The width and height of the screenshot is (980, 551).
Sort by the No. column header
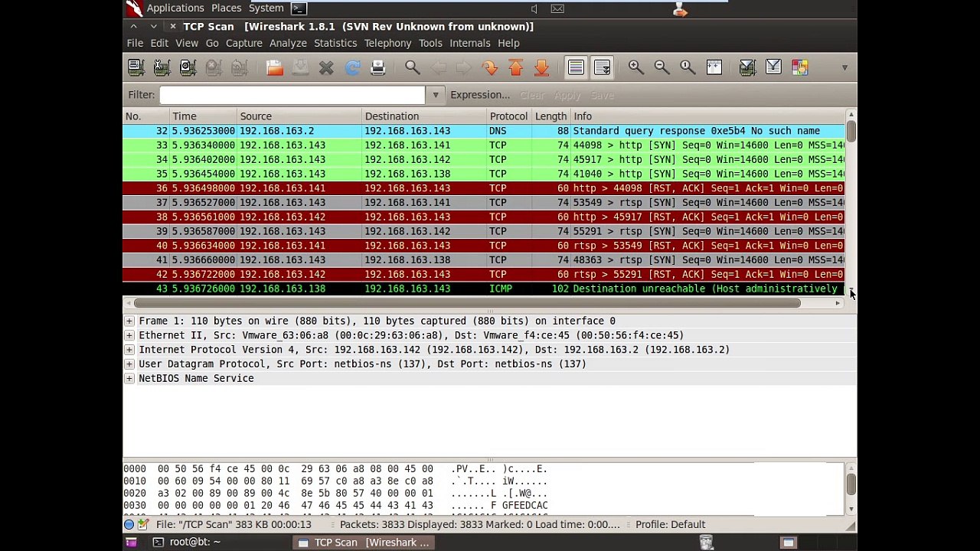146,116
